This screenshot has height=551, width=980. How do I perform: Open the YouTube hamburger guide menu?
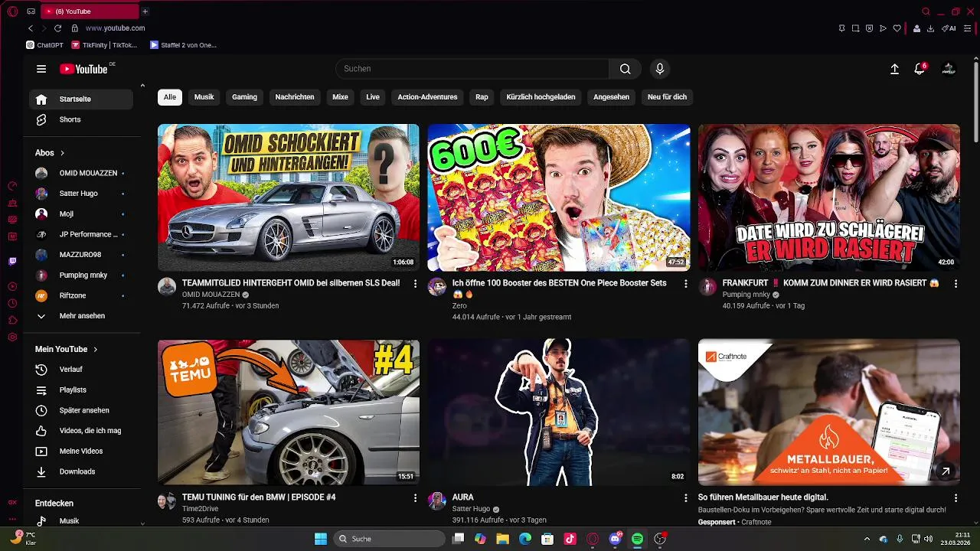click(x=41, y=69)
